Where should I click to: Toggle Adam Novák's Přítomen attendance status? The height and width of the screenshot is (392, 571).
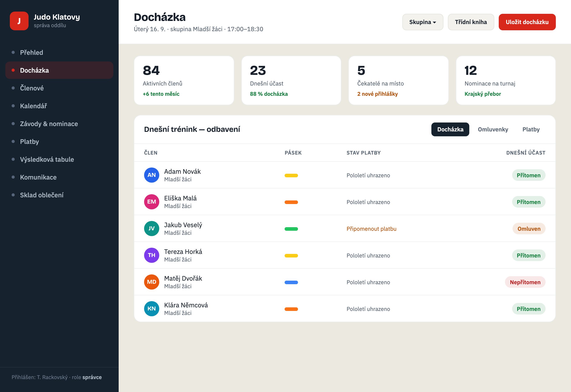click(529, 175)
